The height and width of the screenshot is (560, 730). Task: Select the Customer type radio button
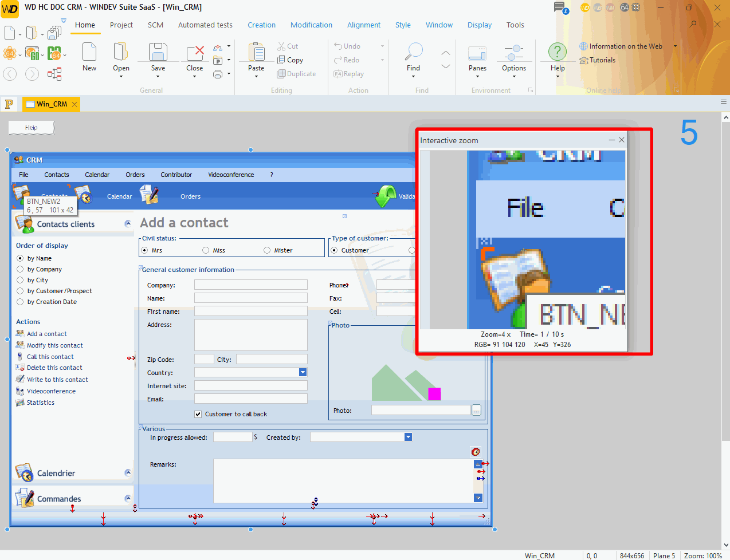pyautogui.click(x=334, y=250)
